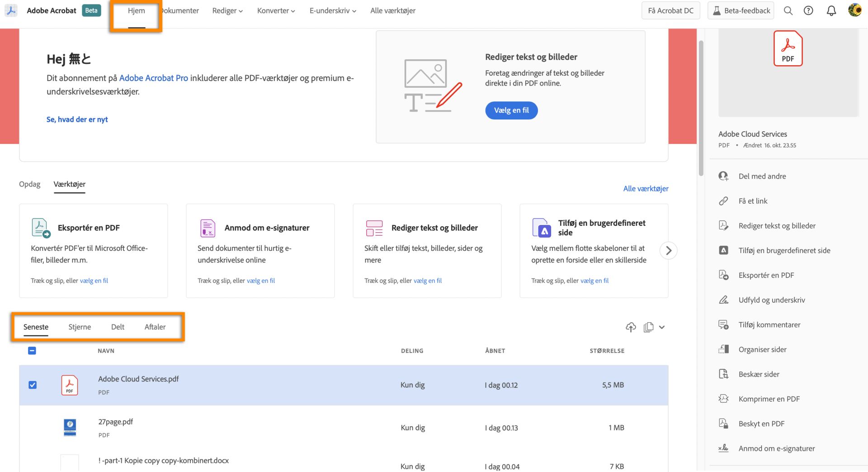This screenshot has height=472, width=868.
Task: Click the Anmod om e-signaturer sidebar icon
Action: 723,448
